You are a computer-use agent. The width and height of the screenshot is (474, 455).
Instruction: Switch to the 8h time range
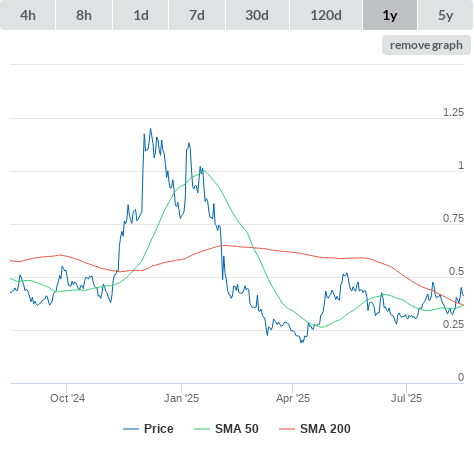point(84,15)
